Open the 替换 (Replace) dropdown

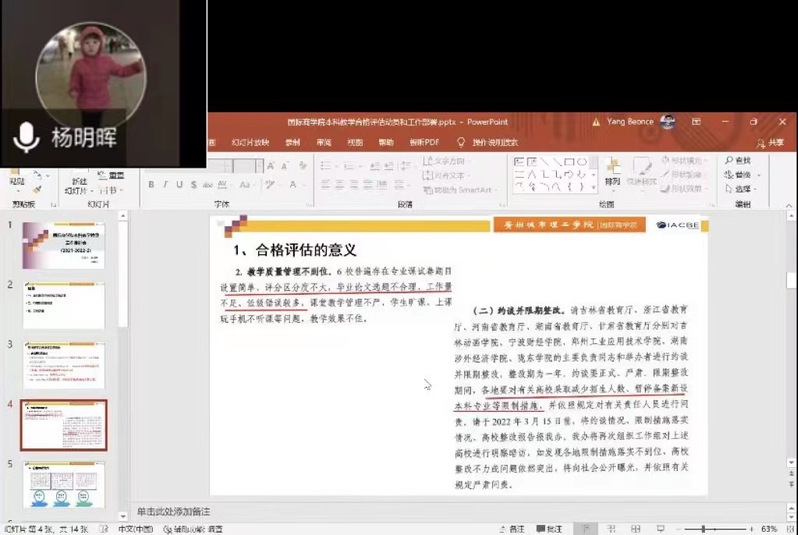[x=741, y=174]
